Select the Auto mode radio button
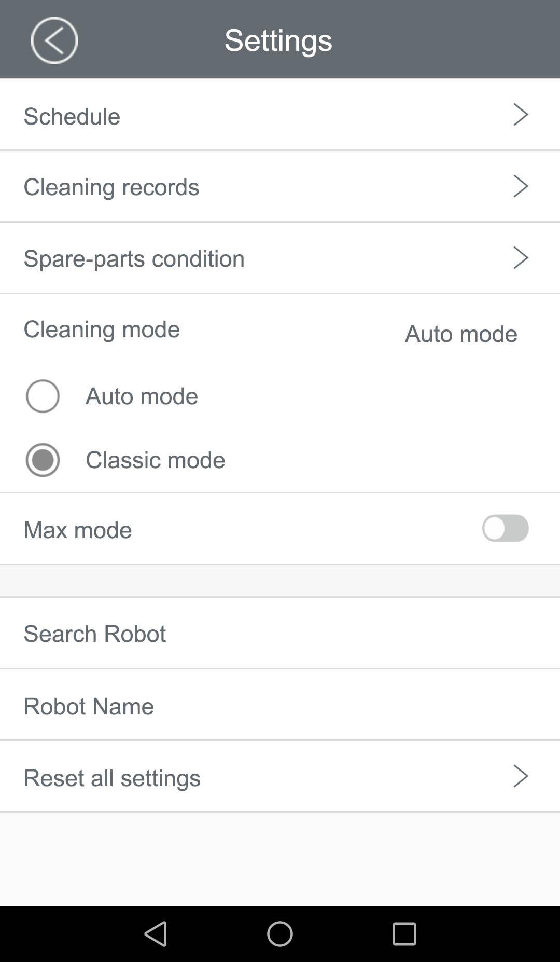The image size is (560, 962). coord(43,396)
